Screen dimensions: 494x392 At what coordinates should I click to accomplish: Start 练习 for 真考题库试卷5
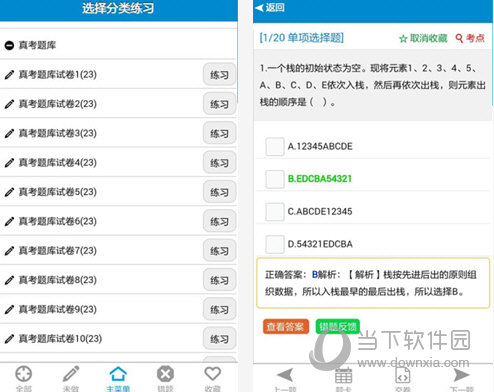point(219,192)
